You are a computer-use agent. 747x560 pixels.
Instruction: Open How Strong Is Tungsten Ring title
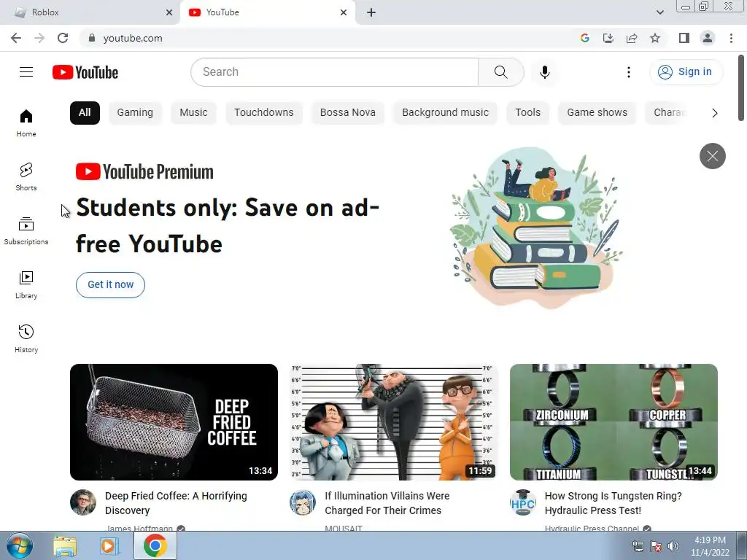(x=613, y=503)
